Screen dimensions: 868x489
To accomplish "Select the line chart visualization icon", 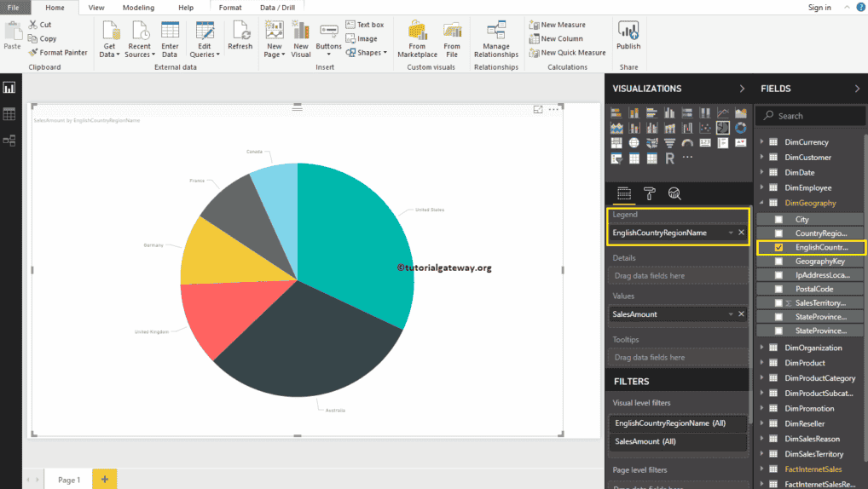I will [722, 112].
